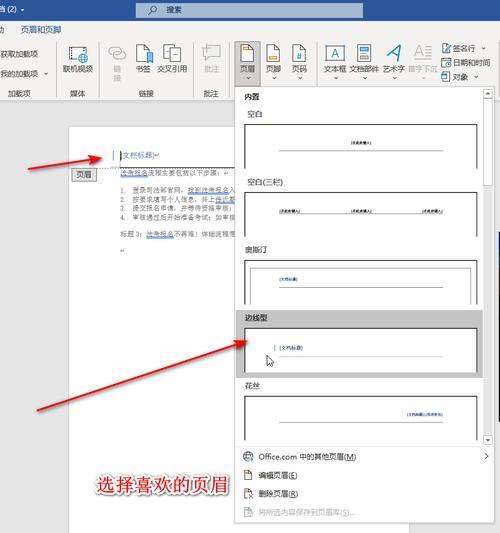
Task: Choose Remove Header (删除页眉)
Action: point(364,493)
